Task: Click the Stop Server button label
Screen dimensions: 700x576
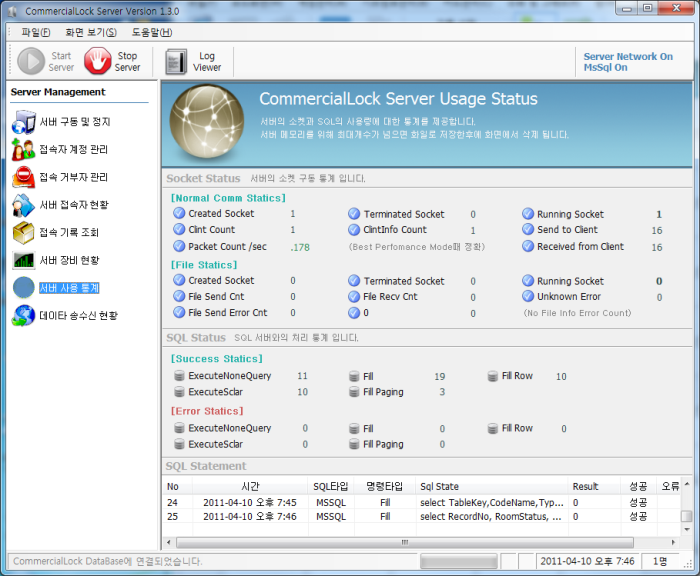Action: click(x=127, y=62)
